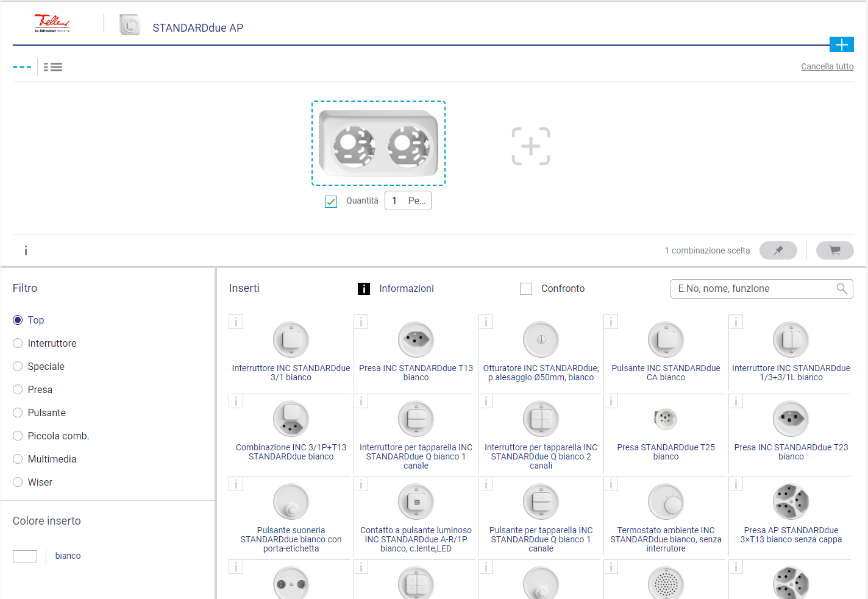868x599 pixels.
Task: Select the Presa T13 bianco insert image
Action: pos(416,339)
